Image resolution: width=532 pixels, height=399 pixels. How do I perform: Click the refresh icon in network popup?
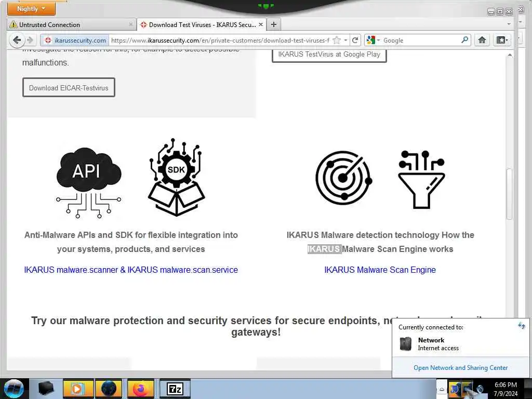click(522, 326)
